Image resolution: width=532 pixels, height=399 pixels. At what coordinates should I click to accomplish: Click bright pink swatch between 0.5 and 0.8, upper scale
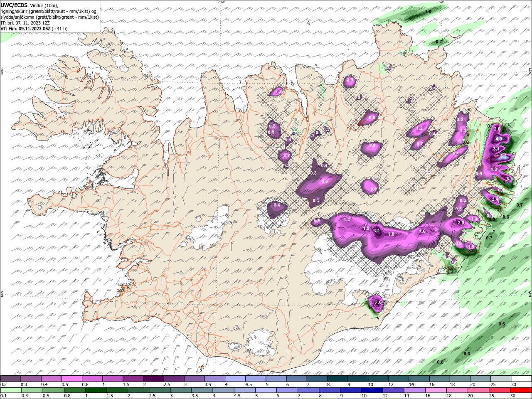pyautogui.click(x=73, y=379)
